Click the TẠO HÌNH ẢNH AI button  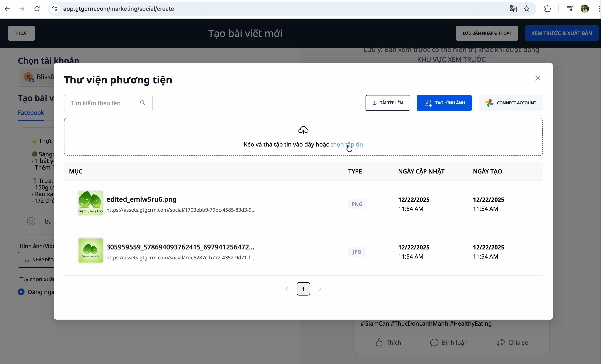pos(444,103)
